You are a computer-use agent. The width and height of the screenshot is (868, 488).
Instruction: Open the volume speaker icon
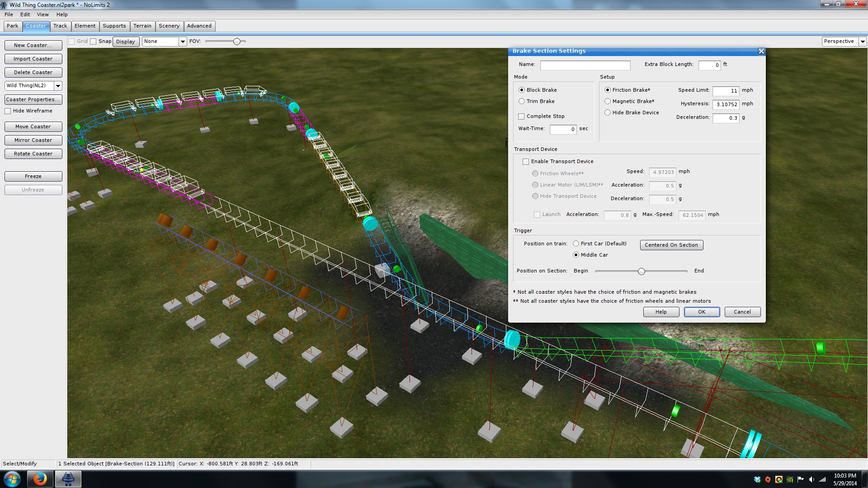811,479
